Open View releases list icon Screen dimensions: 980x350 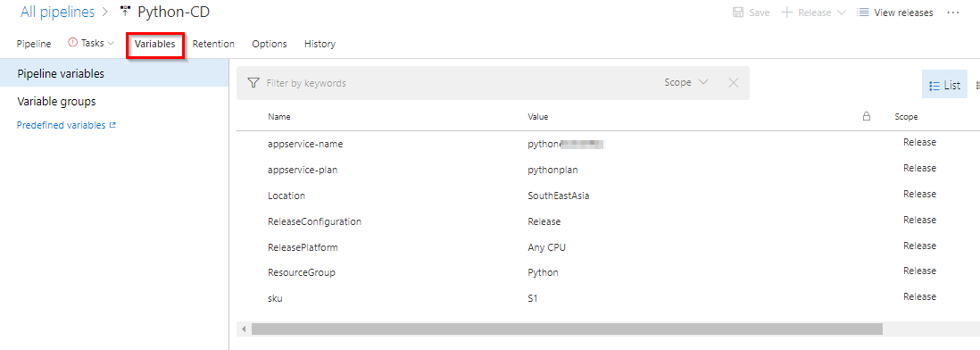(862, 12)
